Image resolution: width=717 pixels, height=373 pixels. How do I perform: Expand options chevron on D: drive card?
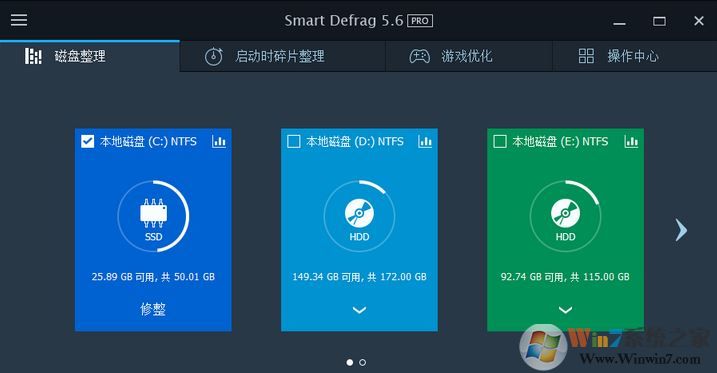[359, 310]
